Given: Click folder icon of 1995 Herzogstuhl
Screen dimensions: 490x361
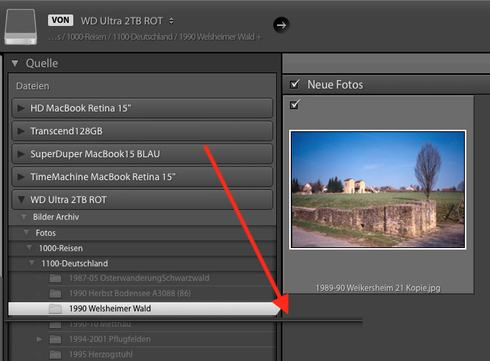Looking at the screenshot, I should 55,354.
